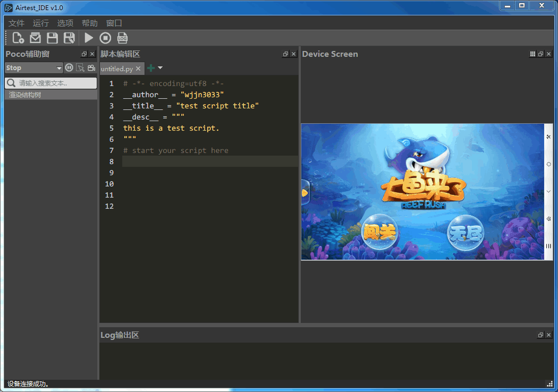
Task: Click the New script file toolbar icon
Action: [x=18, y=38]
